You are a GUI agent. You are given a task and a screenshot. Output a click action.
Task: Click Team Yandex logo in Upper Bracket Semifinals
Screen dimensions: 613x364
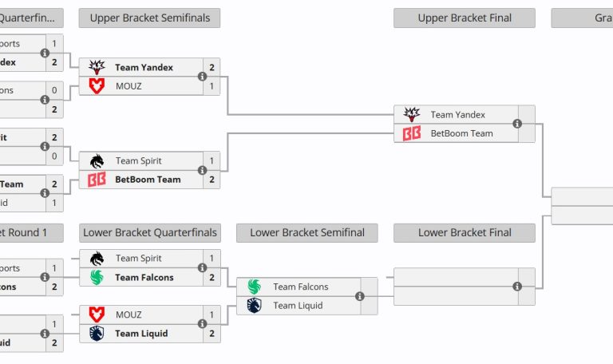[x=97, y=68]
